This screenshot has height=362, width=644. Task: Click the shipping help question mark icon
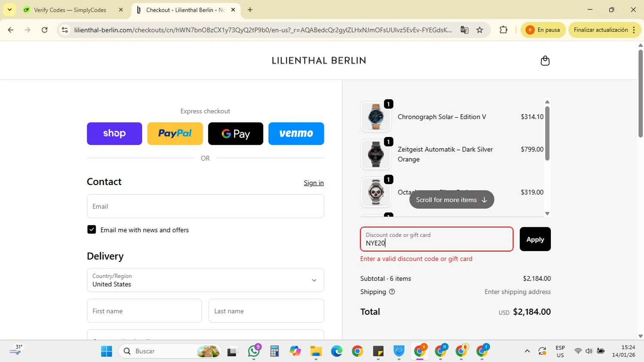[x=392, y=292]
